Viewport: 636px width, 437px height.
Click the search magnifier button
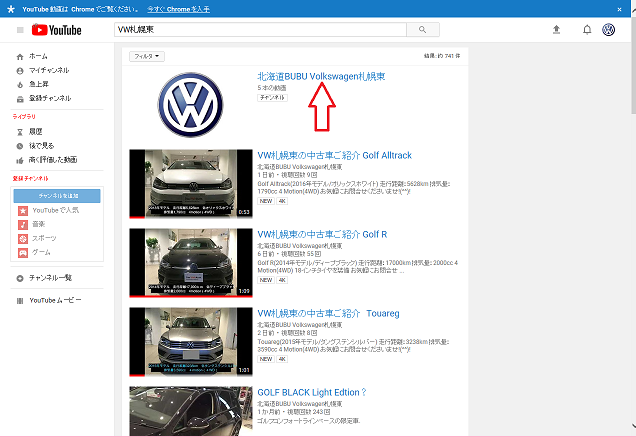(x=423, y=30)
